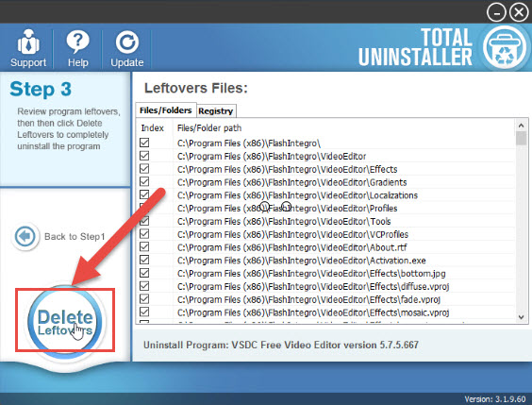532x405 pixels.
Task: Select the VideoEditor\Profiles path
Action: [x=287, y=208]
